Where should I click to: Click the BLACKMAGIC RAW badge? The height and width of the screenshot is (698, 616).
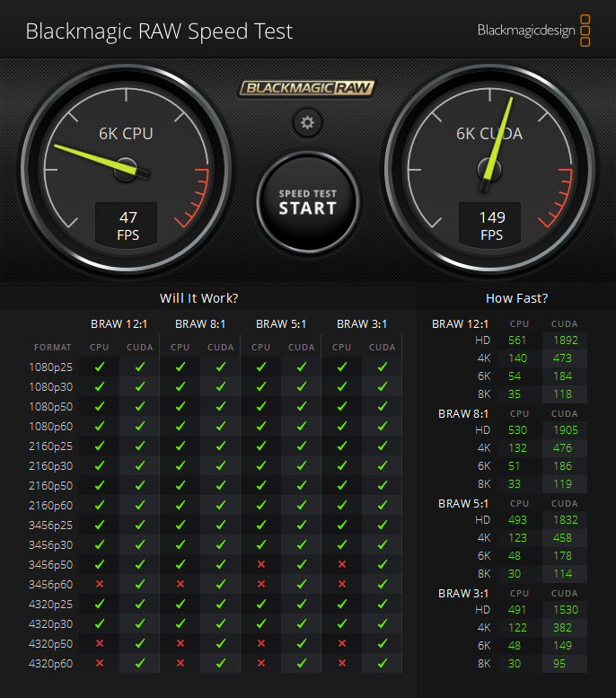tap(307, 88)
